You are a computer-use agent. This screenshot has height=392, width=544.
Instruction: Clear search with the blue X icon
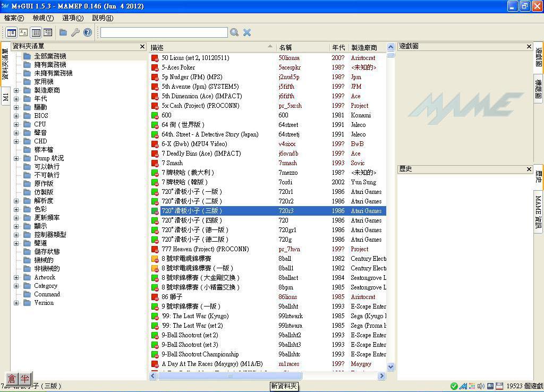point(247,33)
